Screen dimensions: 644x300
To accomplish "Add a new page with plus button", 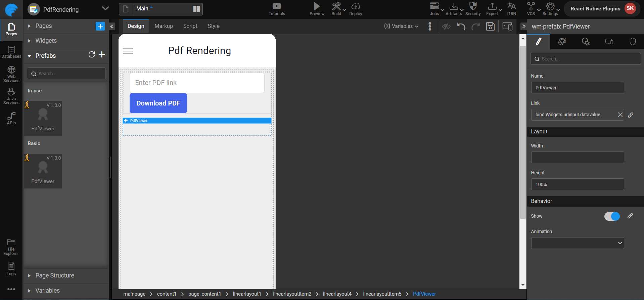I will click(x=100, y=26).
